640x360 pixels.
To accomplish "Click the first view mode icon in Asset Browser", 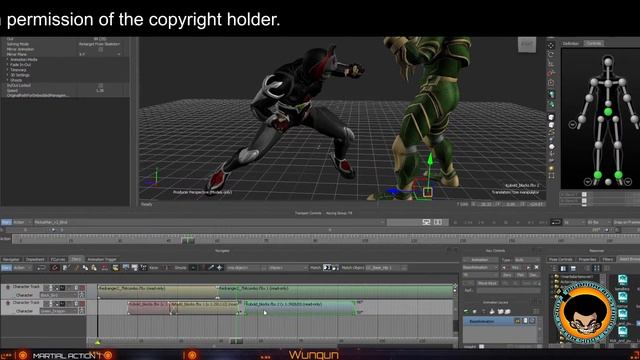I will click(x=563, y=268).
